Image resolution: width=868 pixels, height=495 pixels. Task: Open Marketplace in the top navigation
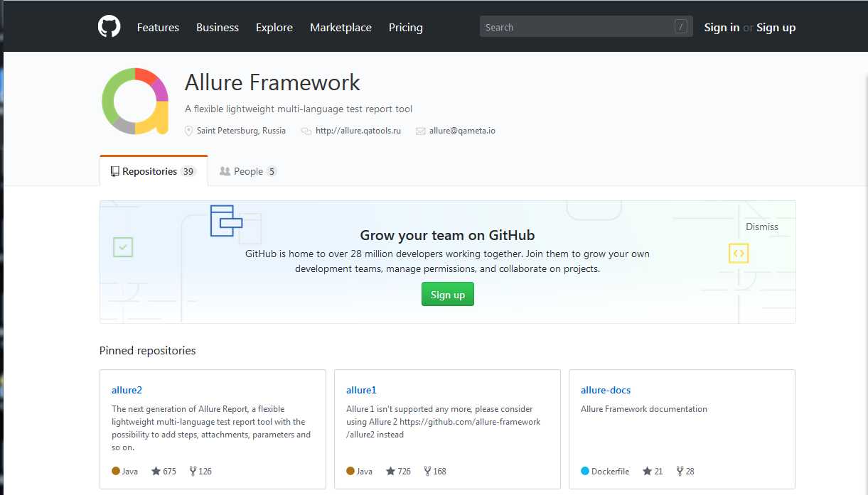(x=341, y=27)
